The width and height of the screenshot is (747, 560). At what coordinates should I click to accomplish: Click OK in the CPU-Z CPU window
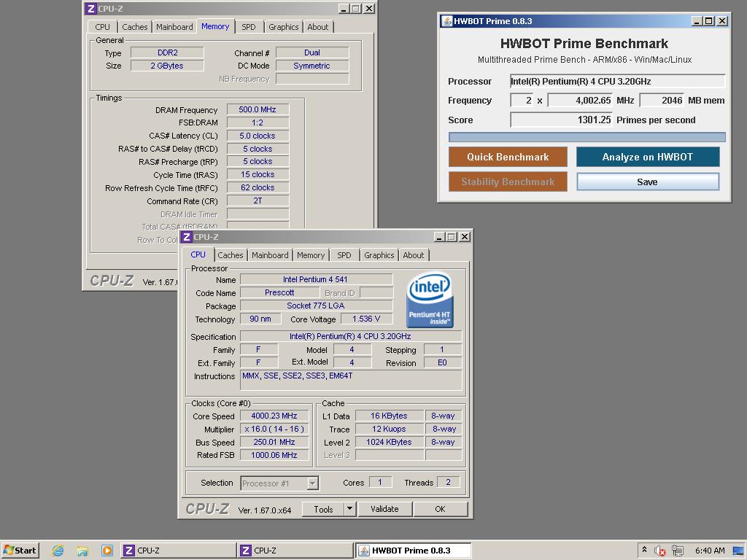tap(440, 508)
